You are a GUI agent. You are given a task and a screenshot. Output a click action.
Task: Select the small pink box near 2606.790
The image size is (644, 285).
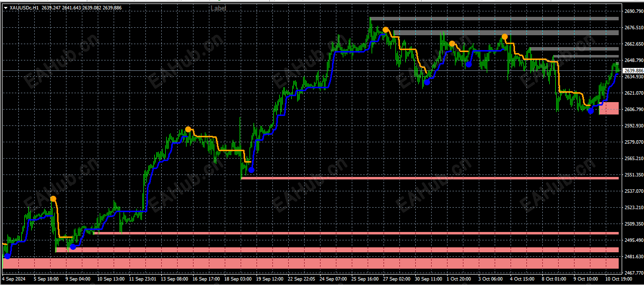[609, 108]
